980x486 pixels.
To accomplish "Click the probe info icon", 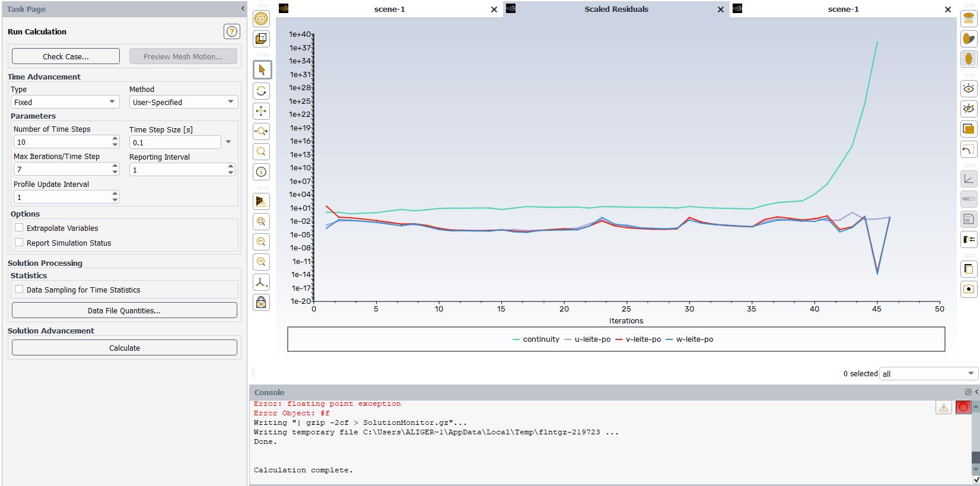I will click(262, 172).
